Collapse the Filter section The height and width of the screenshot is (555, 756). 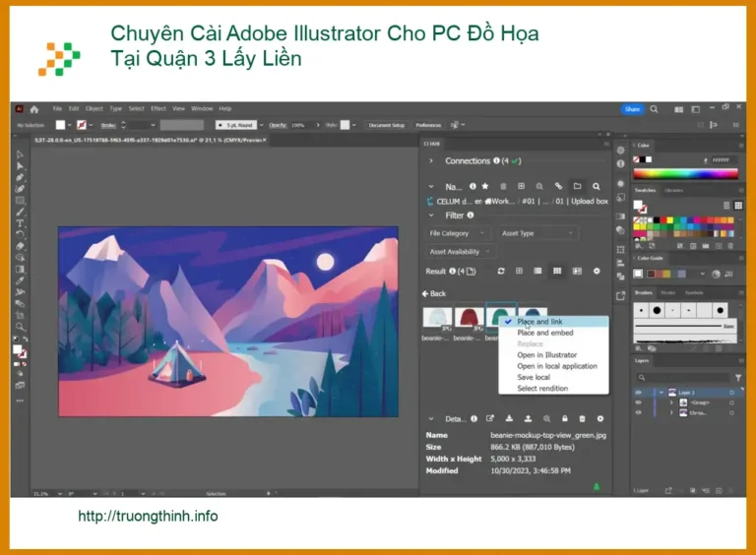click(431, 216)
